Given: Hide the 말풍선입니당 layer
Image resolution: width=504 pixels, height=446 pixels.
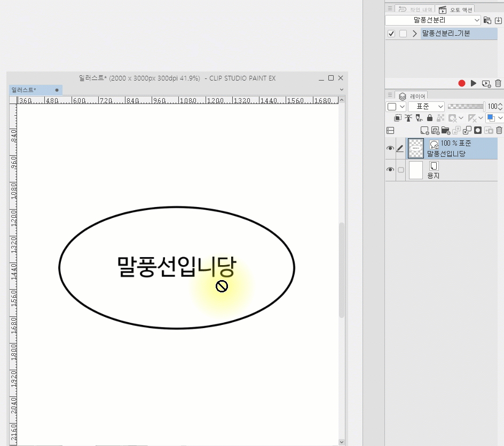Looking at the screenshot, I should click(x=390, y=148).
